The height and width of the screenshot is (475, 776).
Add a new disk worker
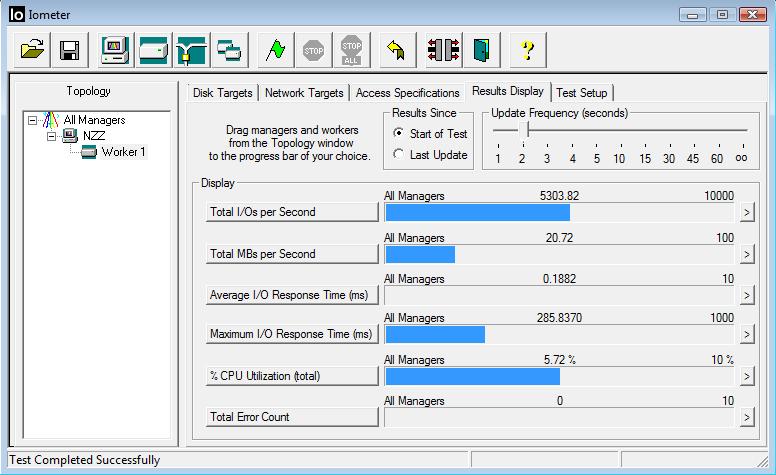153,50
